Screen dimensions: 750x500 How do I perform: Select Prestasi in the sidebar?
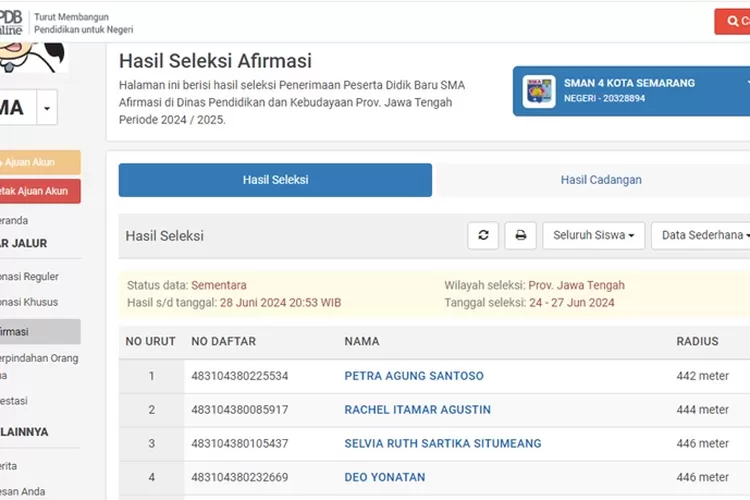(14, 400)
